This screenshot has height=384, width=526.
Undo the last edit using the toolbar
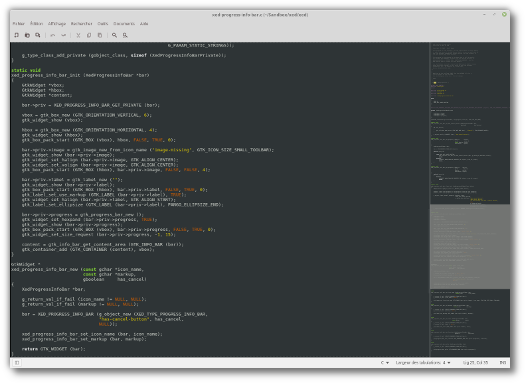click(53, 35)
